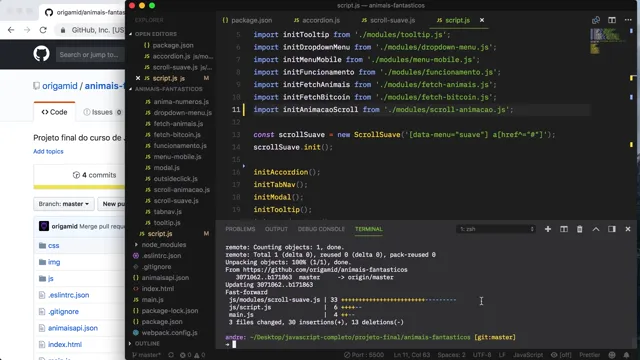Click the open changes icon in editor toolbar
This screenshot has width=640, height=360.
[x=596, y=20]
